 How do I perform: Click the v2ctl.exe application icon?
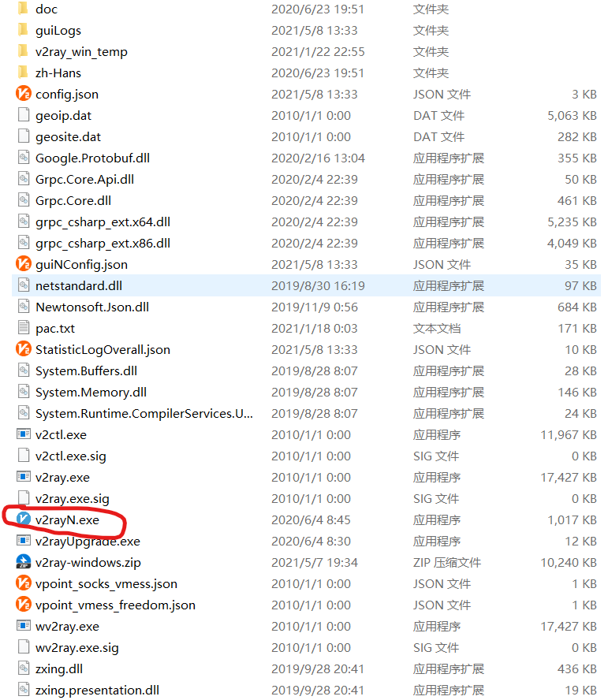click(x=23, y=434)
